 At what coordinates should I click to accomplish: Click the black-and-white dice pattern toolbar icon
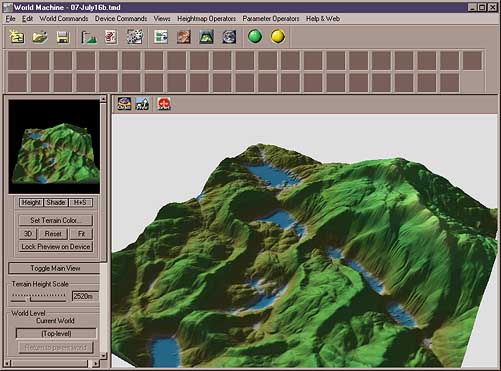(x=135, y=37)
